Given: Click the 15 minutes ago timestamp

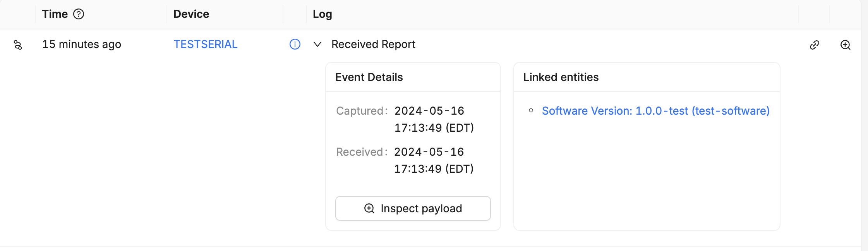Looking at the screenshot, I should click(82, 44).
